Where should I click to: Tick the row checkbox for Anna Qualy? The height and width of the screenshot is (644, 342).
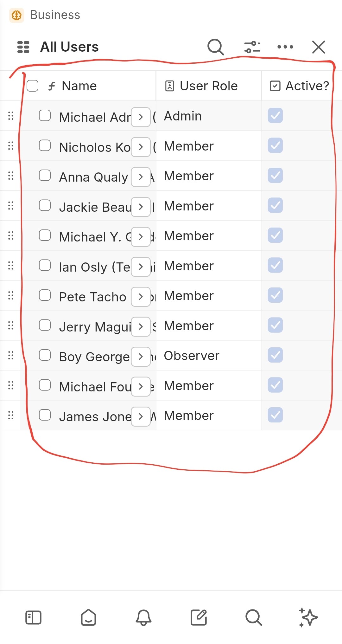click(x=45, y=176)
